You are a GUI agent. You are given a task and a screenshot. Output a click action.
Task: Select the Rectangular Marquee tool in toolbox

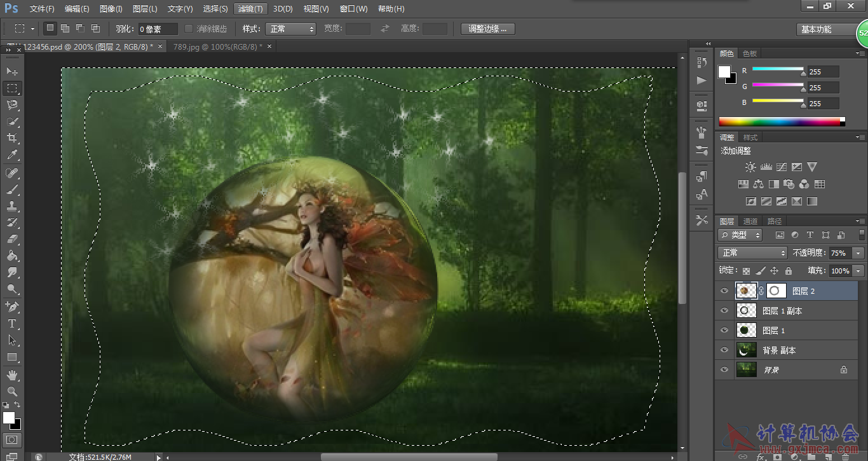pos(12,88)
